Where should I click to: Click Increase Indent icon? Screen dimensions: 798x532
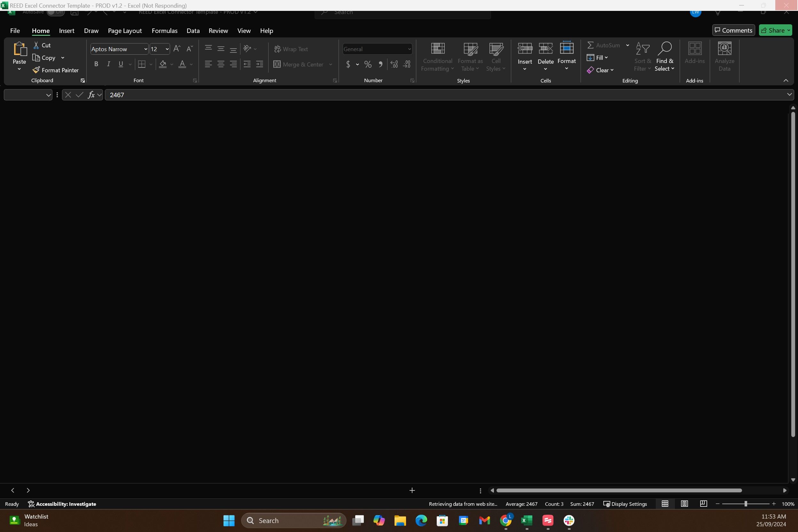260,64
